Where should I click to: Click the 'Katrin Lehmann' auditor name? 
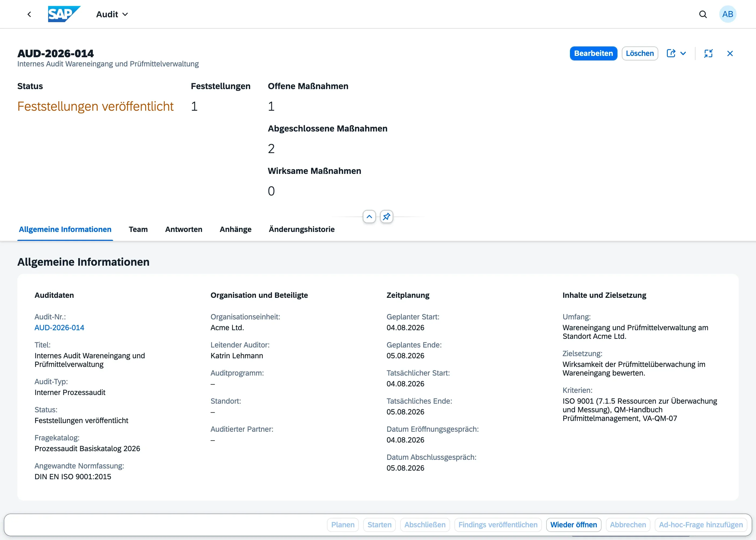coord(237,356)
